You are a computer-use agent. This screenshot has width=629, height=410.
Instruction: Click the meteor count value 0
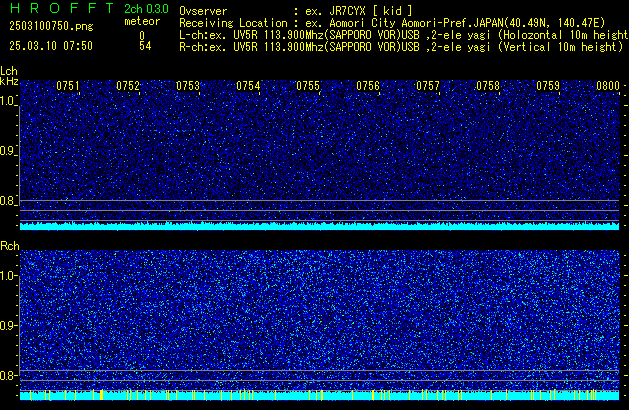pyautogui.click(x=142, y=36)
